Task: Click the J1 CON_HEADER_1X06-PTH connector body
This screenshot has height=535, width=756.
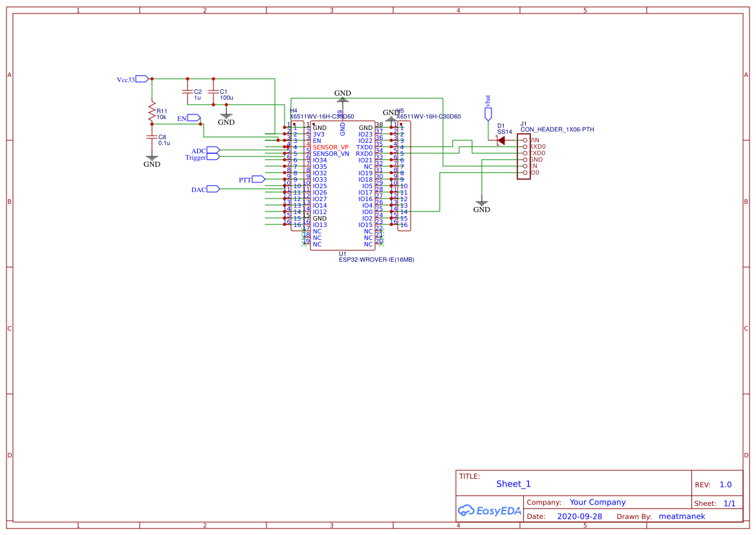Action: point(524,157)
